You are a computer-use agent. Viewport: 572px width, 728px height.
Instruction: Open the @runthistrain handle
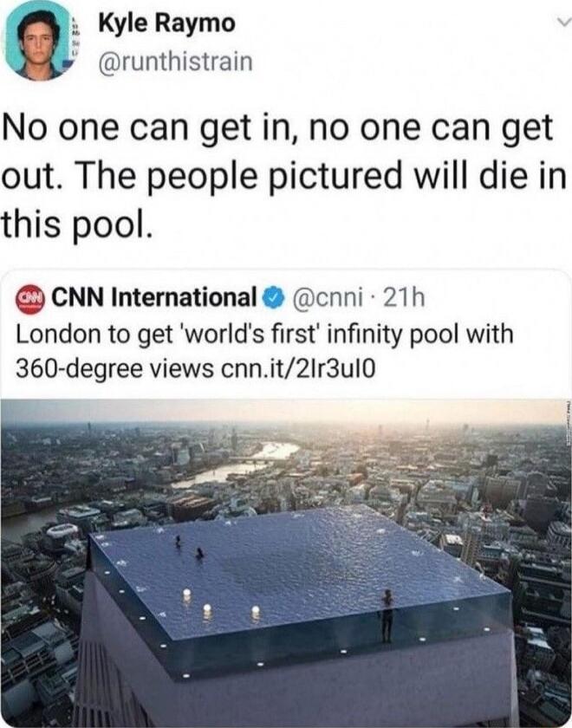tap(175, 62)
